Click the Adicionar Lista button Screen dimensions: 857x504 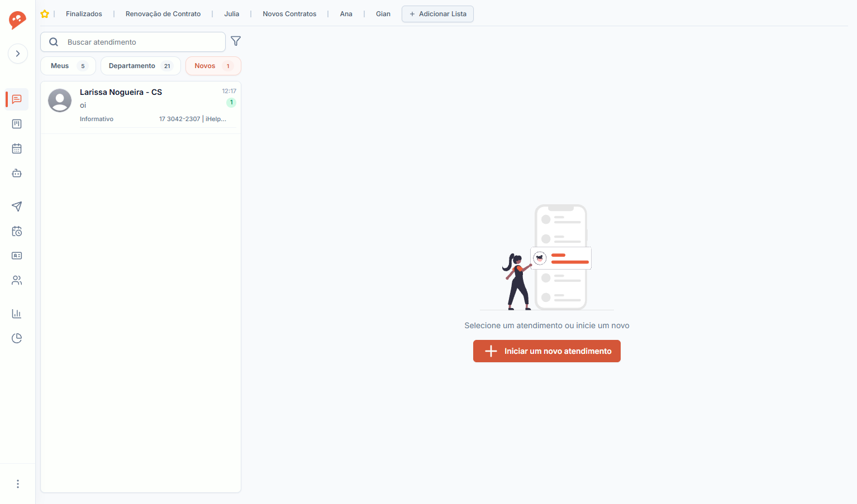coord(437,14)
